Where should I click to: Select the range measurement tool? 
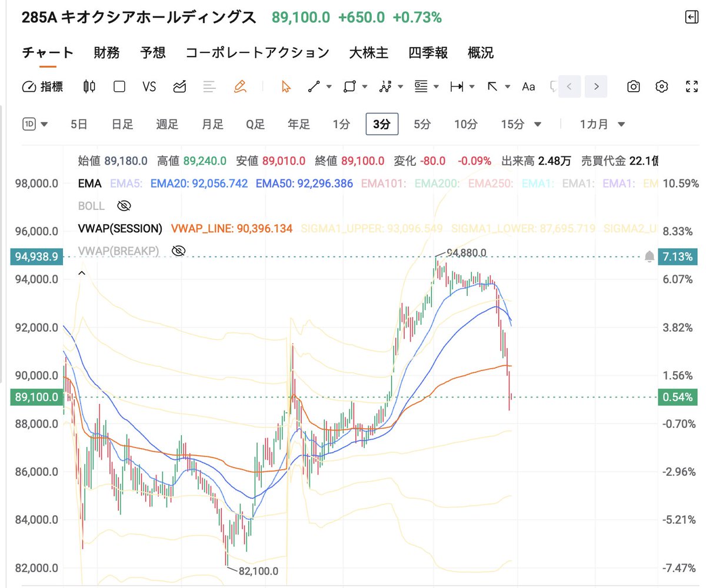tap(457, 87)
